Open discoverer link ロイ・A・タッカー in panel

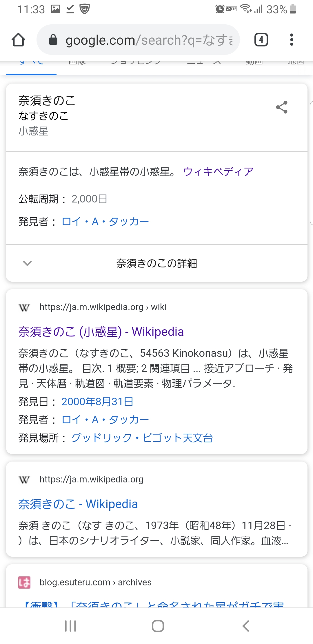point(105,222)
